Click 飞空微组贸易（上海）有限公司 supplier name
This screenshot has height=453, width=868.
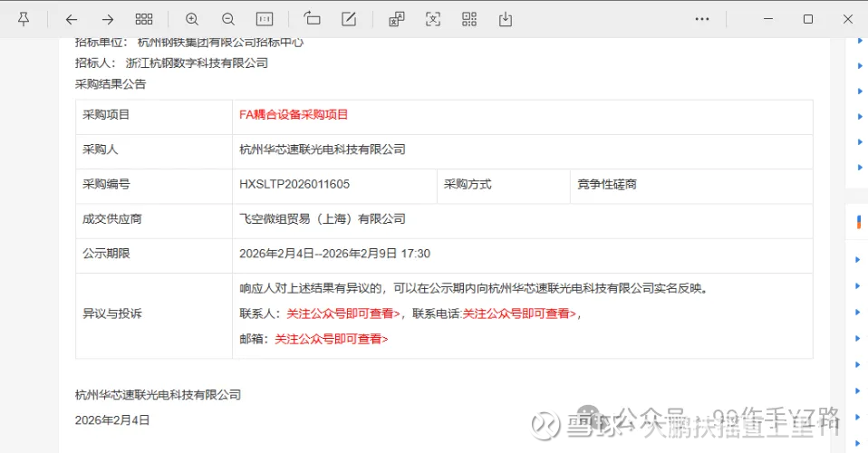[323, 218]
